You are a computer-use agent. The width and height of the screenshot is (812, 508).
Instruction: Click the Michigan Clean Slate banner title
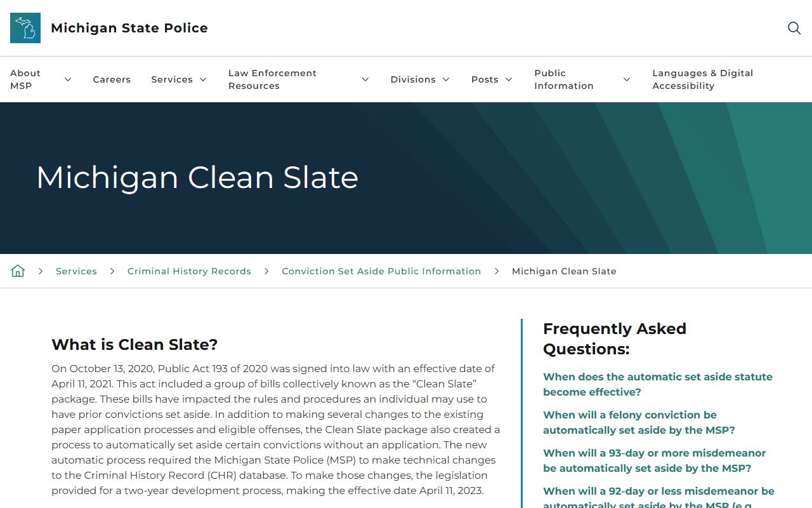[197, 178]
